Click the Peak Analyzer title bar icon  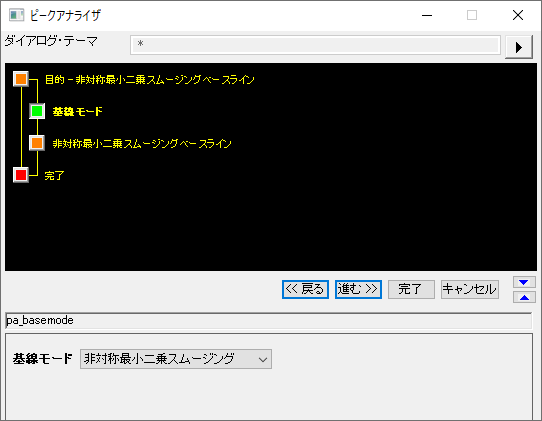[16, 15]
